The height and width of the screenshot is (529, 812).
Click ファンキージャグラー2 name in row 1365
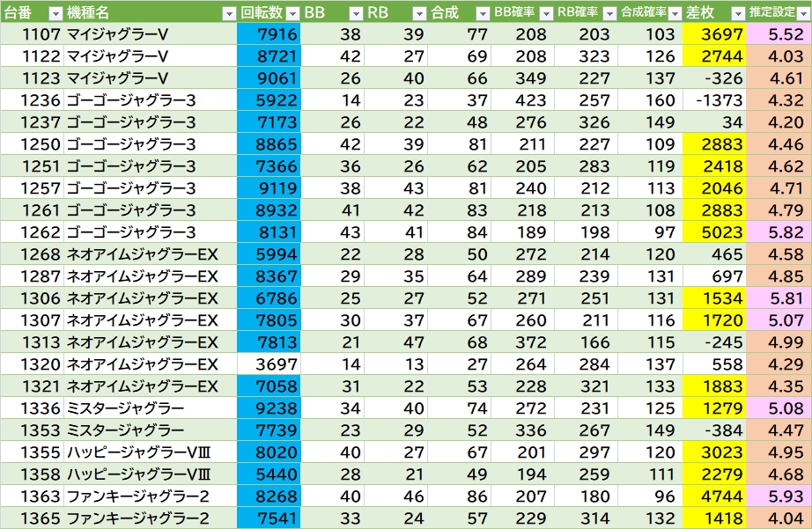(137, 518)
